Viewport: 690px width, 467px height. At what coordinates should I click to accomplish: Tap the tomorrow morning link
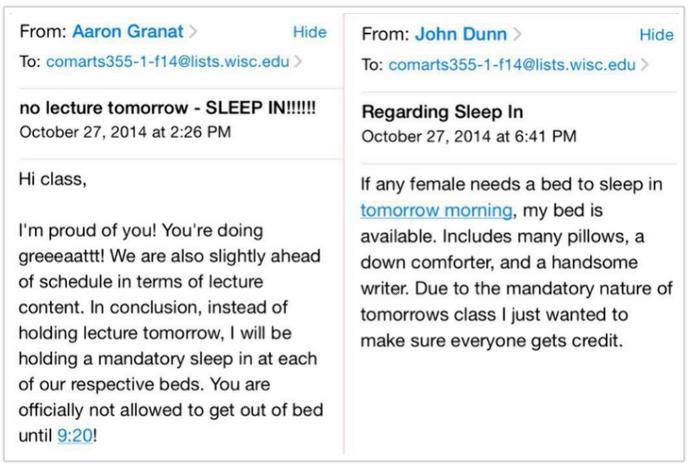pyautogui.click(x=437, y=210)
